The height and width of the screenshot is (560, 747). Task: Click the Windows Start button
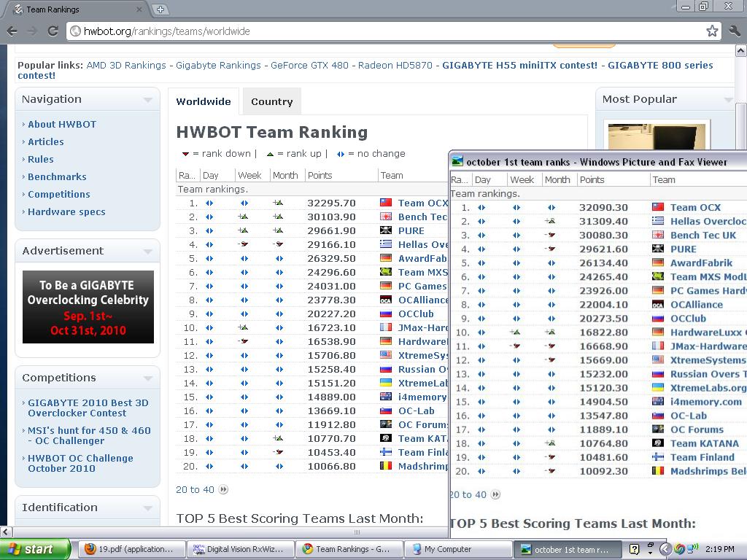tap(35, 549)
